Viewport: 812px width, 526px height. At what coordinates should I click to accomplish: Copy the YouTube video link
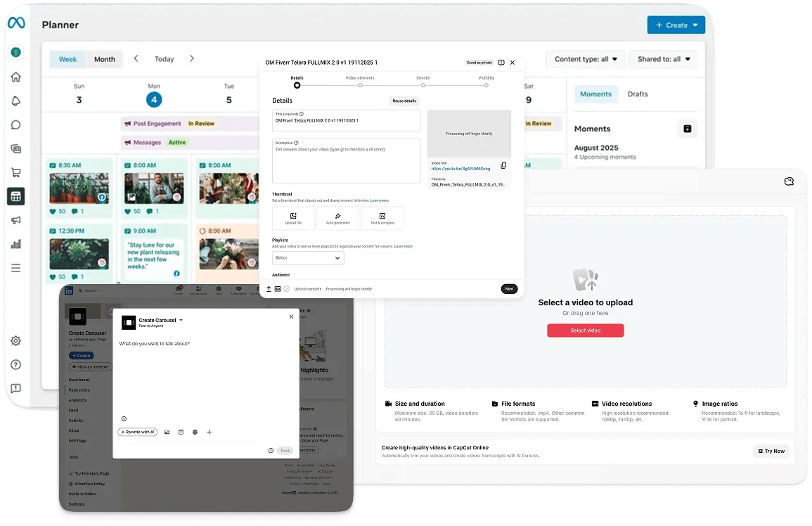pyautogui.click(x=503, y=166)
